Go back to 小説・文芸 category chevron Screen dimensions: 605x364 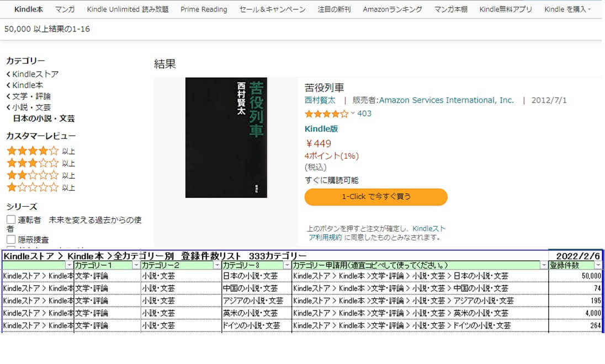pos(9,108)
